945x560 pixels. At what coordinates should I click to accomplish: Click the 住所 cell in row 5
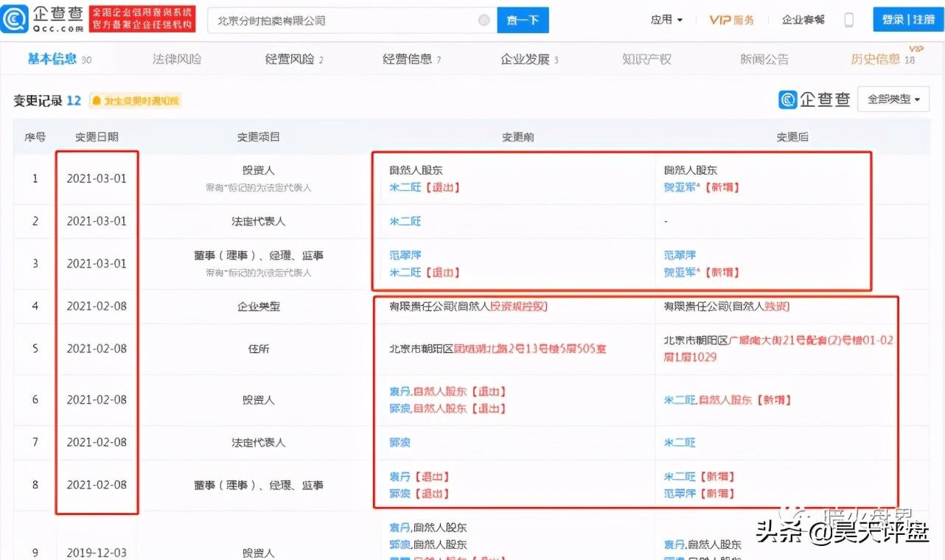click(x=258, y=349)
